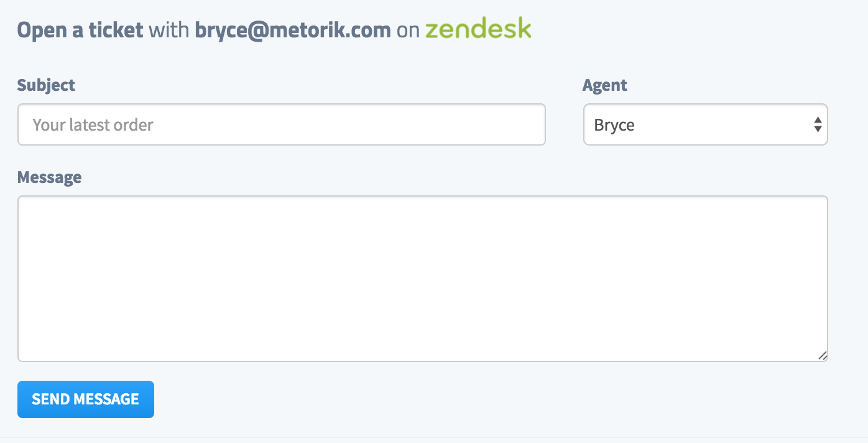Focus the Subject input field
The height and width of the screenshot is (443, 868).
tap(281, 125)
